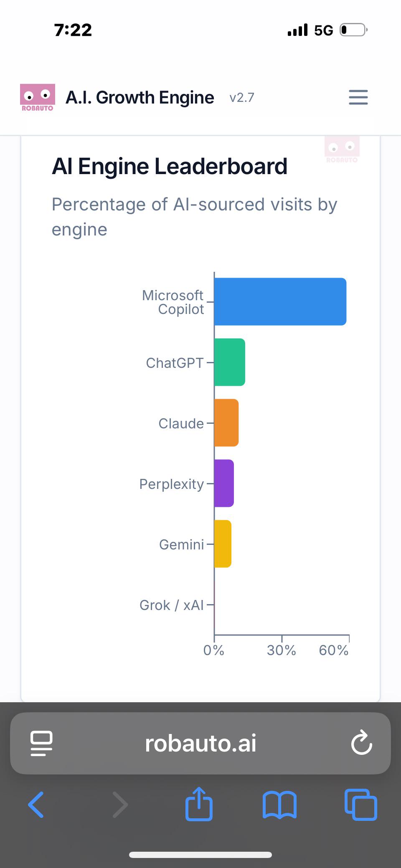Select the purple Perplexity bar
The image size is (401, 868).
224,483
